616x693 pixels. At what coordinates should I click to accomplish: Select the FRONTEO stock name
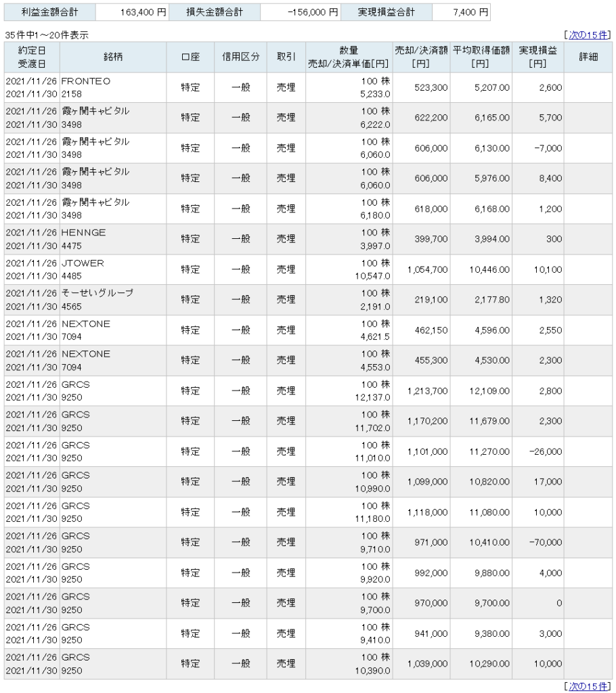(86, 81)
